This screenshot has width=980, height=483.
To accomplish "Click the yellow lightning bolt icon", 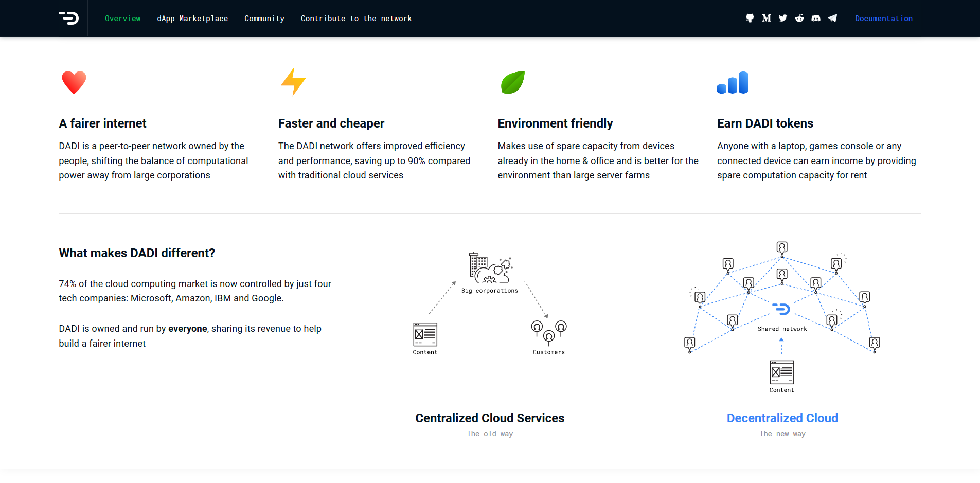I will 293,82.
